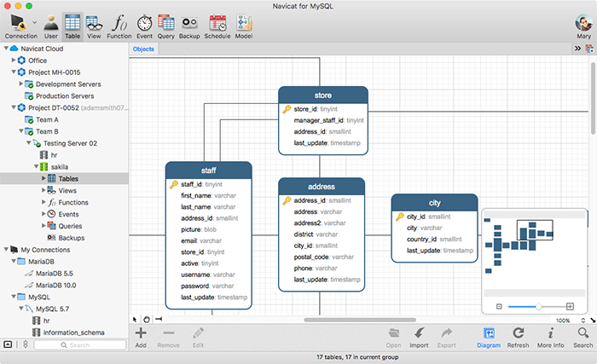Click Remove button
This screenshot has height=364, width=597.
coord(168,338)
